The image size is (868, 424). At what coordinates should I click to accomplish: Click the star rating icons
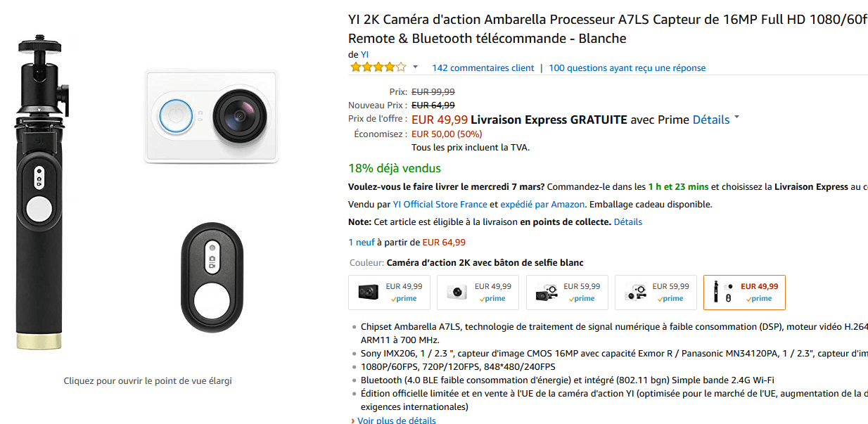tap(378, 68)
